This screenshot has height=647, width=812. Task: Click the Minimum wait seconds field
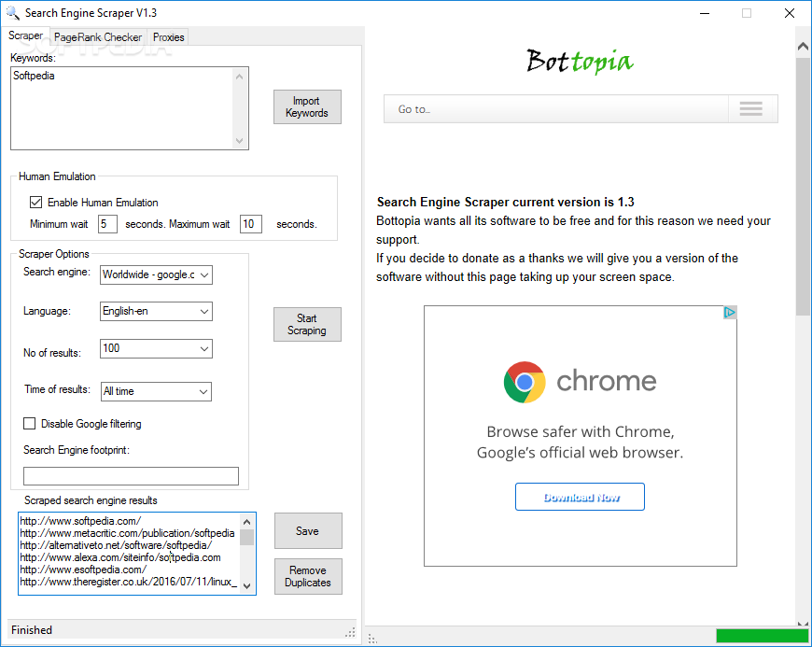point(107,224)
